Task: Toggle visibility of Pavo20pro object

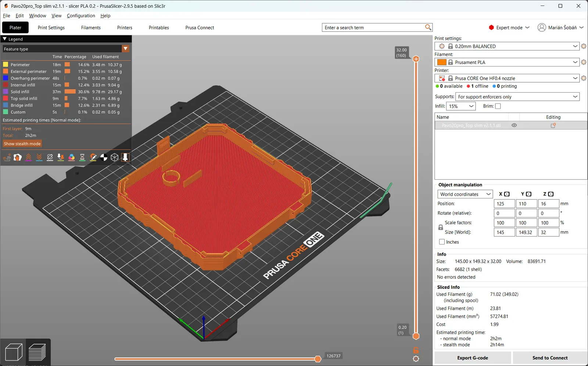Action: tap(514, 125)
